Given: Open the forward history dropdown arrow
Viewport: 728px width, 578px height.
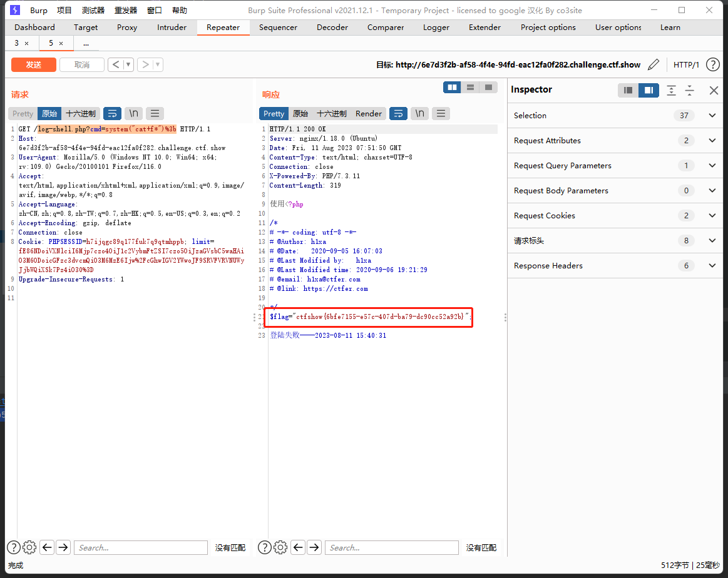Looking at the screenshot, I should [158, 64].
